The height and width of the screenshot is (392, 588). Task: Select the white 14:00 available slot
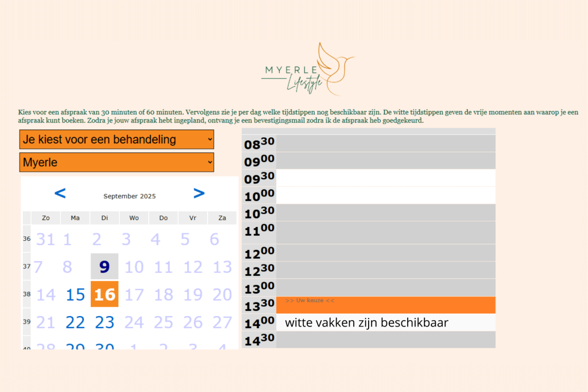pos(385,322)
